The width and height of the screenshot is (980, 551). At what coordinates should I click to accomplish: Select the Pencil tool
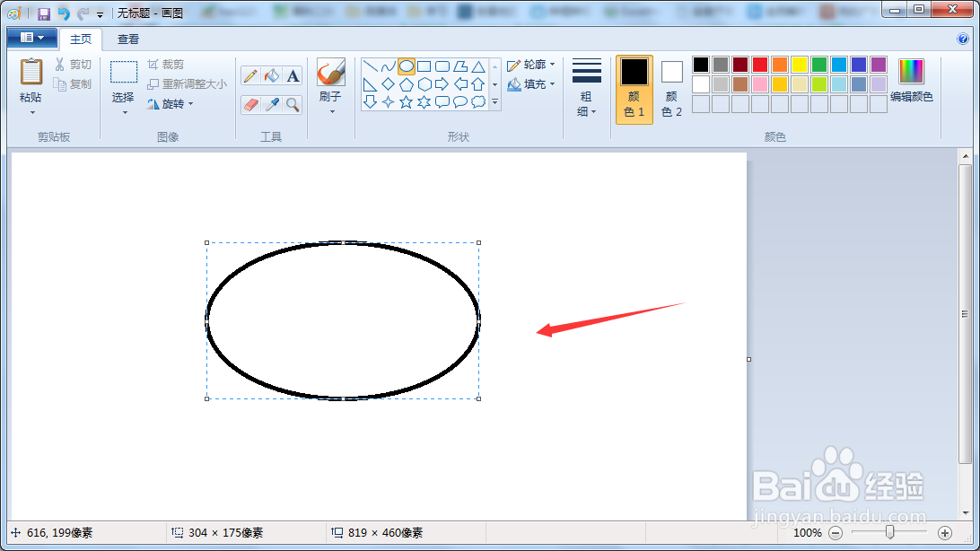[250, 76]
